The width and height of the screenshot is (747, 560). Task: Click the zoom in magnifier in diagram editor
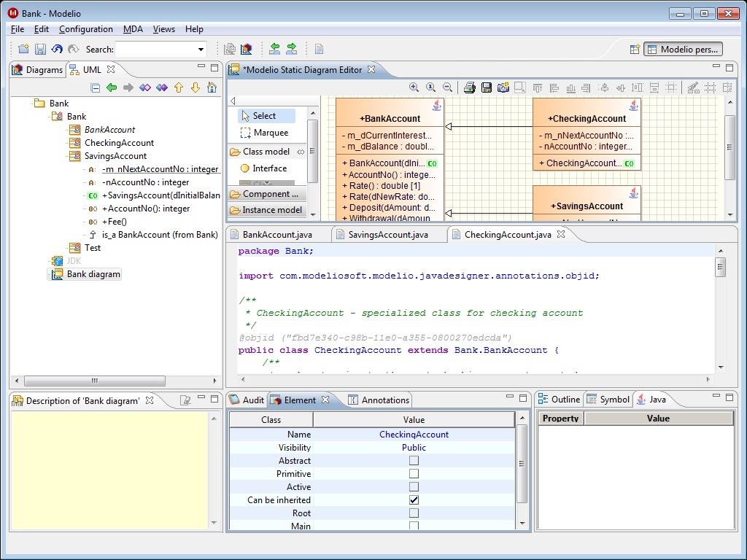coord(414,87)
